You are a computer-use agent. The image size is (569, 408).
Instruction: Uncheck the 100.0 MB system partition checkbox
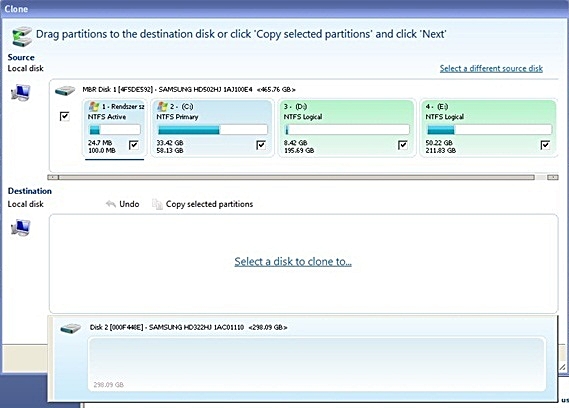pos(134,145)
